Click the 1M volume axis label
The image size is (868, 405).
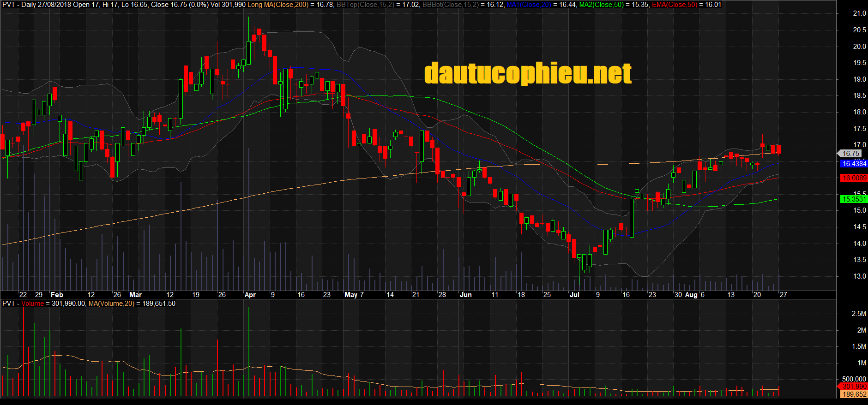tap(862, 363)
